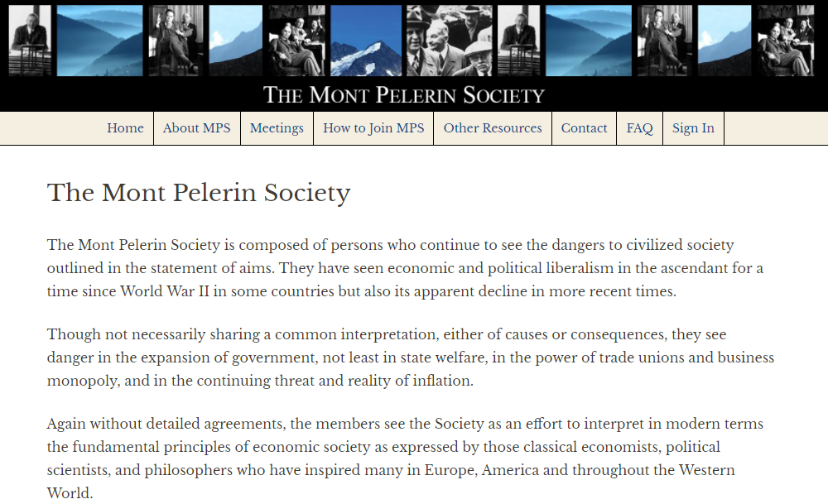Screen dimensions: 828x504
Task: Click the black-and-white photo just left of snowy peak
Action: (296, 41)
